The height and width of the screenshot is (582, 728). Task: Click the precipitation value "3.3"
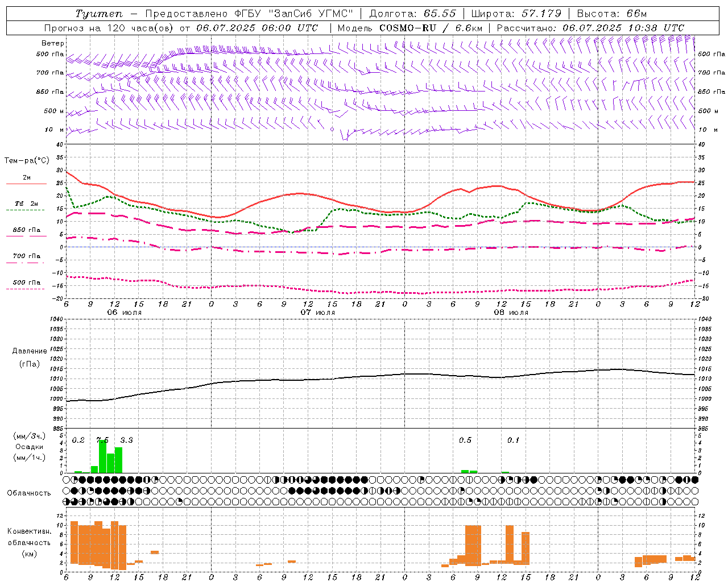pyautogui.click(x=126, y=440)
